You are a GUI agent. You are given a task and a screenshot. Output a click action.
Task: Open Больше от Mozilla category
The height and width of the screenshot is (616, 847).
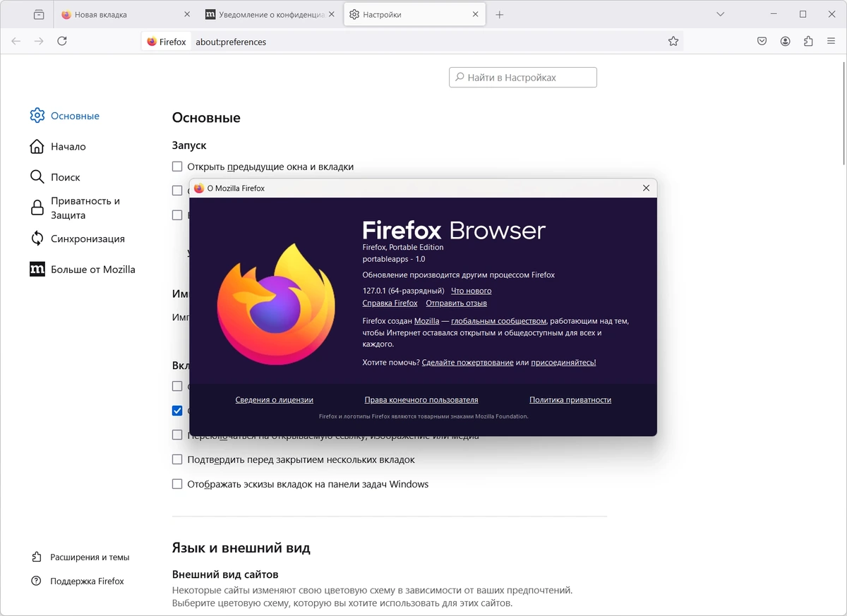(x=83, y=270)
